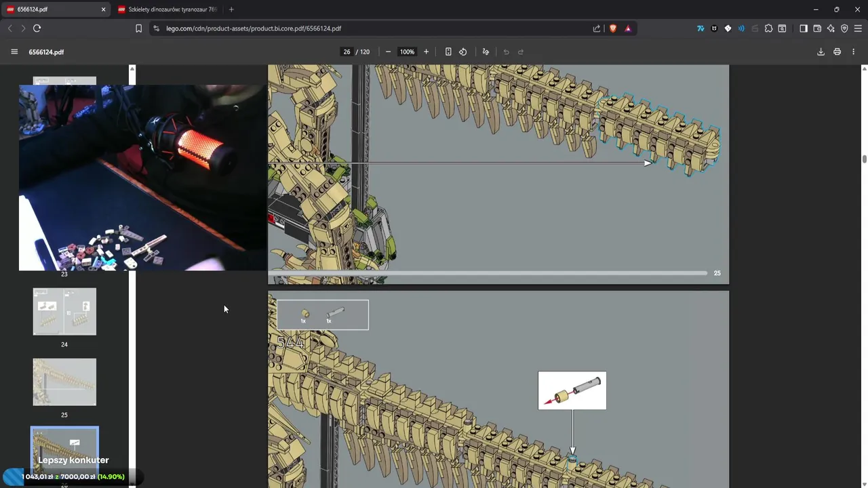Click the 100% zoom level field
The width and height of the screenshot is (868, 488).
click(x=407, y=52)
